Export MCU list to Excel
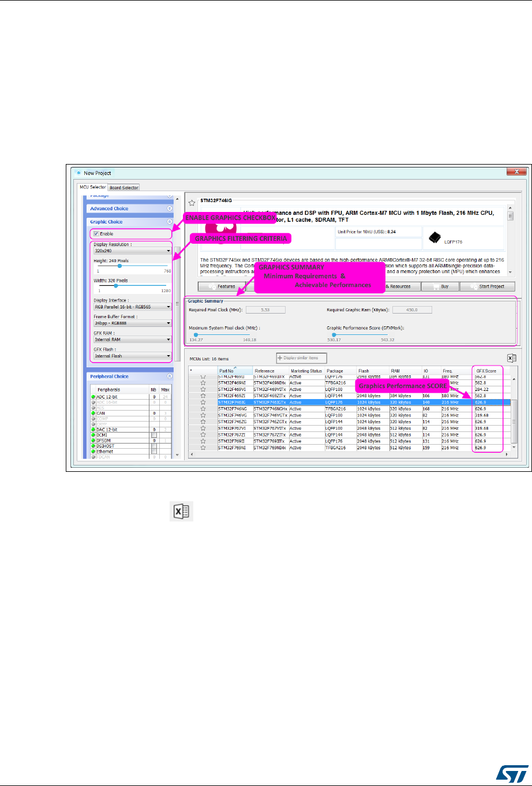This screenshot has height=786, width=532. pyautogui.click(x=511, y=357)
